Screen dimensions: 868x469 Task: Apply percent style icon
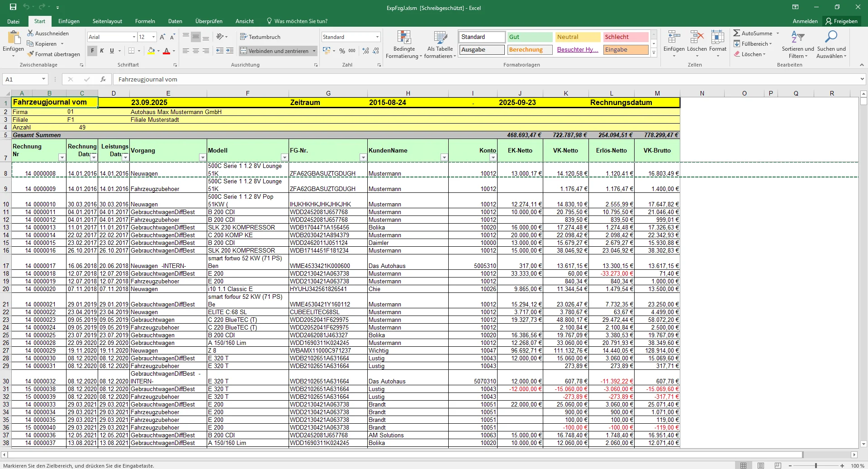tap(342, 51)
